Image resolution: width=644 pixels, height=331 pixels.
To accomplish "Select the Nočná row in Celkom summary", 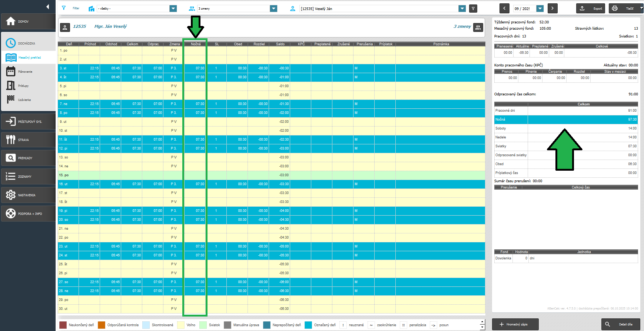I will point(565,119).
